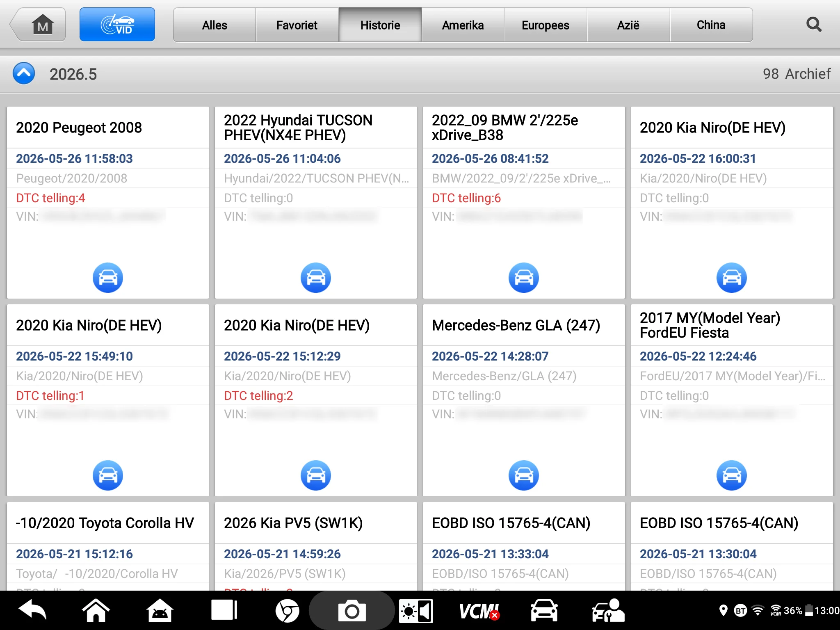Open the car service technician icon
The image size is (840, 630).
point(608,610)
